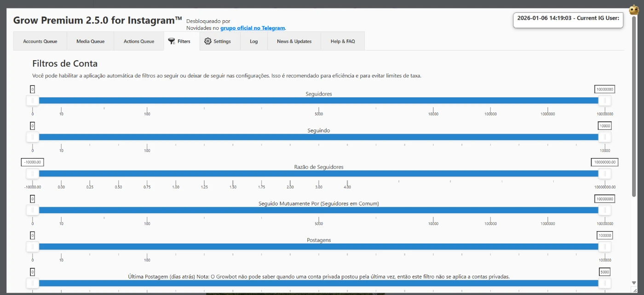Viewport: 644px width, 295px height.
Task: Click the Seguidores slider's minimum handle
Action: (x=33, y=101)
